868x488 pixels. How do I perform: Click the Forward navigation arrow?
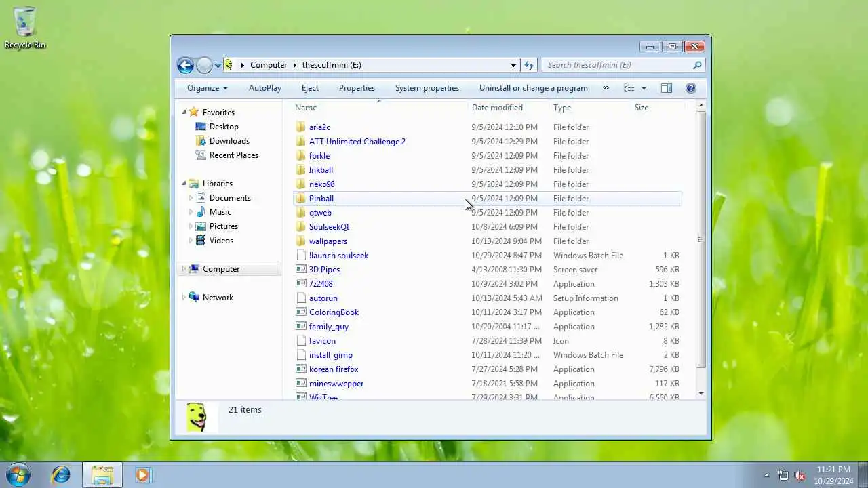[x=204, y=65]
